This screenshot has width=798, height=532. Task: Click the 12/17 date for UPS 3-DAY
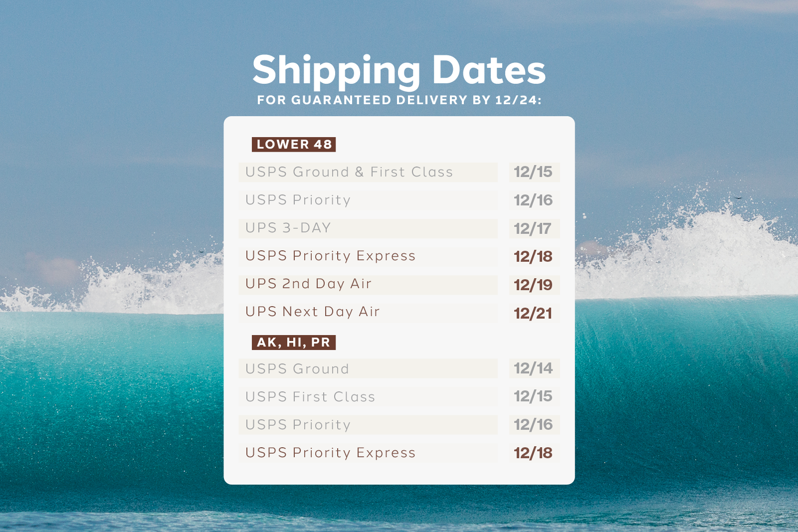click(x=533, y=229)
